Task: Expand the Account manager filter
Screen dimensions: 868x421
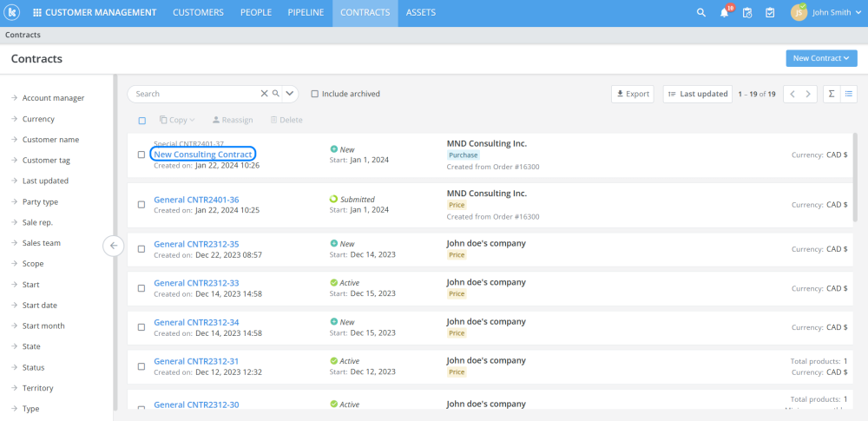Action: 53,98
